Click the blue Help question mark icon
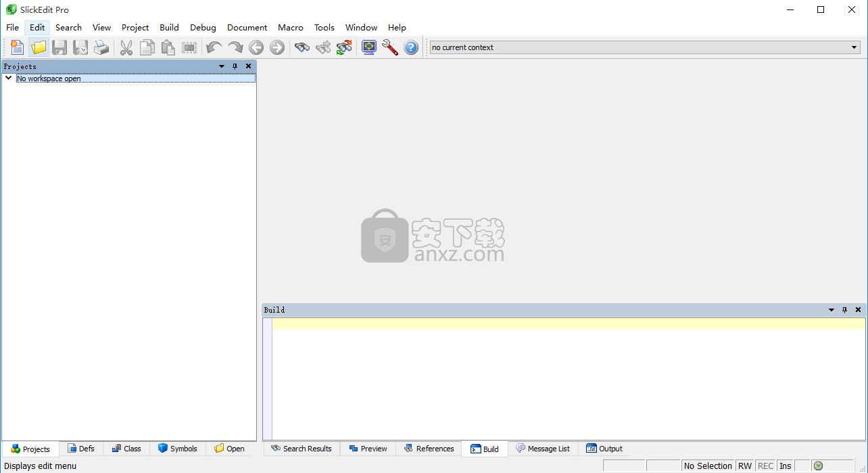This screenshot has width=868, height=473. tap(411, 47)
